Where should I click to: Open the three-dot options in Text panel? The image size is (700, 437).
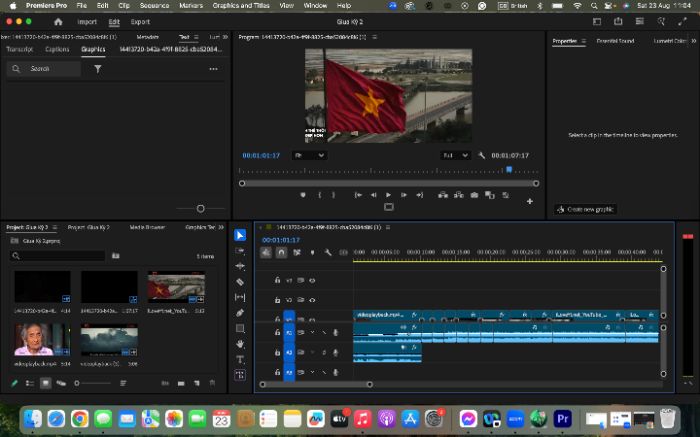[x=213, y=69]
